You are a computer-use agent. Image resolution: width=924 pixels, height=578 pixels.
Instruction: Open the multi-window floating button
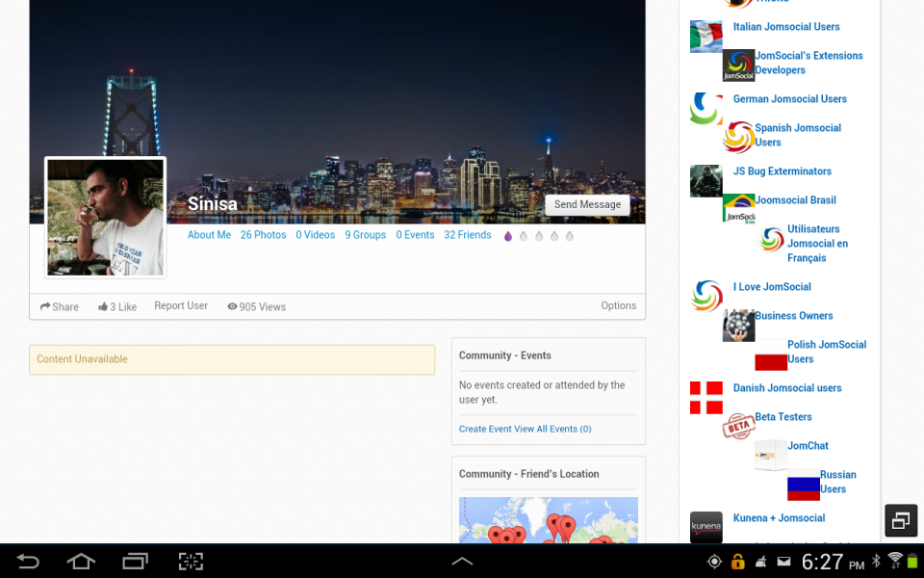tap(901, 520)
